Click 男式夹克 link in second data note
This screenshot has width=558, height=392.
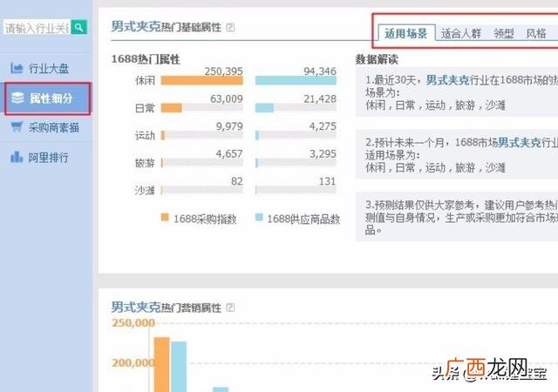click(x=520, y=143)
